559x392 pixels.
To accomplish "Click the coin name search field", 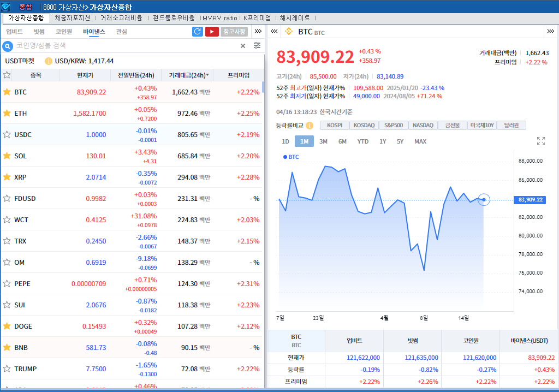I will (x=126, y=46).
